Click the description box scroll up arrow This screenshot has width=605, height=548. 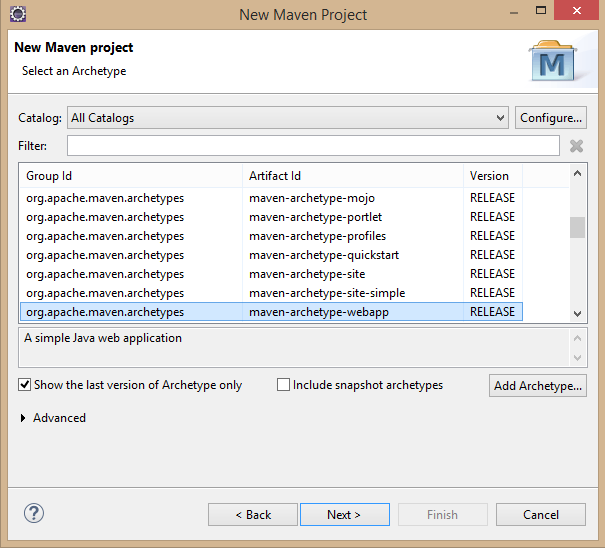[577, 338]
